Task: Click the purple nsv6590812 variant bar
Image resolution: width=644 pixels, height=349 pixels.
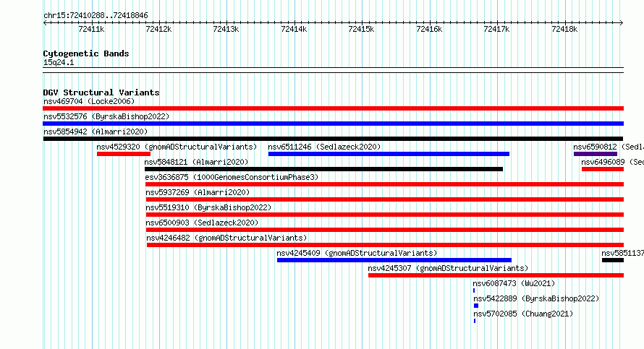Action: click(596, 154)
